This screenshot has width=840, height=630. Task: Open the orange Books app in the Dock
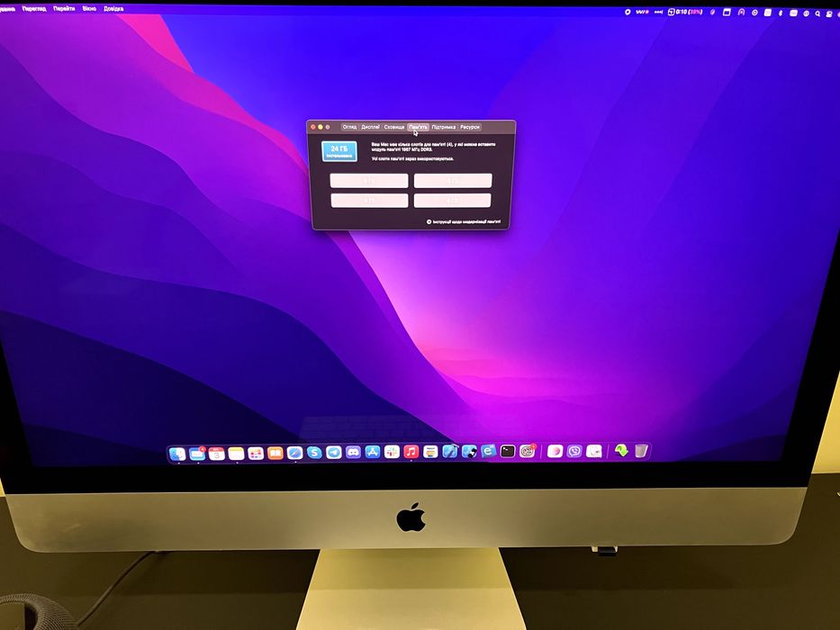click(275, 454)
